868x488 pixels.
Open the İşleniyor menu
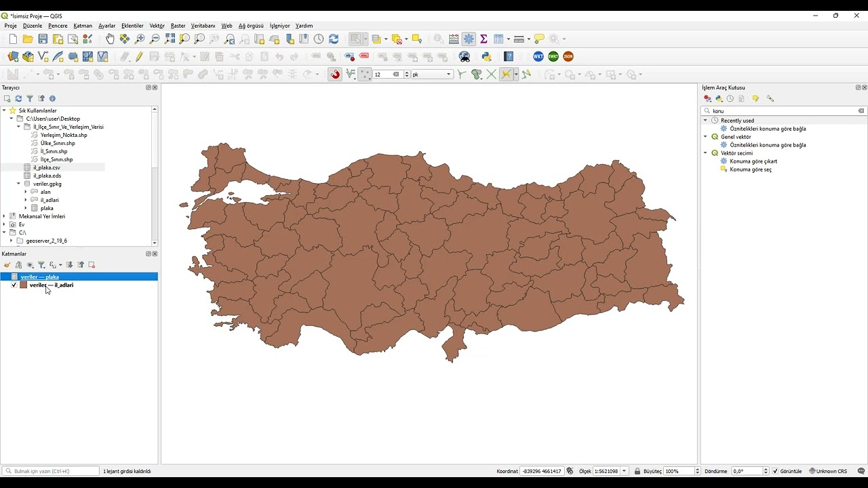pos(279,26)
